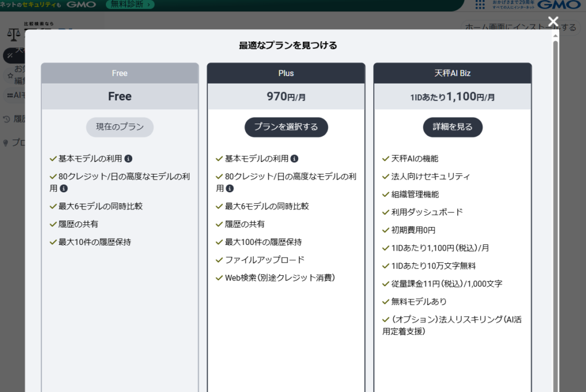Click the Plus plan column header
Viewport: 586px width, 392px height.
(286, 73)
